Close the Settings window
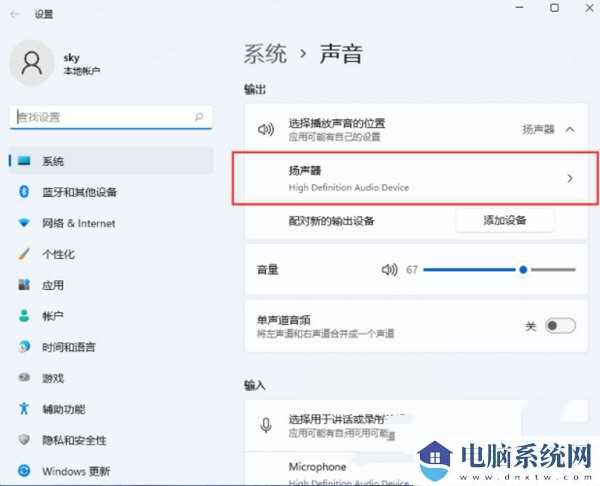Image resolution: width=600 pixels, height=486 pixels. pos(590,7)
